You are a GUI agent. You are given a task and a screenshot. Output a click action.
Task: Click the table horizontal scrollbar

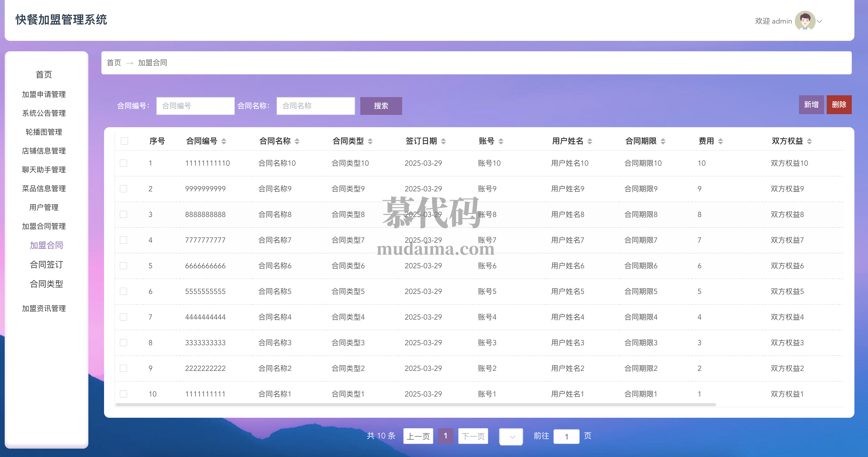pos(415,404)
